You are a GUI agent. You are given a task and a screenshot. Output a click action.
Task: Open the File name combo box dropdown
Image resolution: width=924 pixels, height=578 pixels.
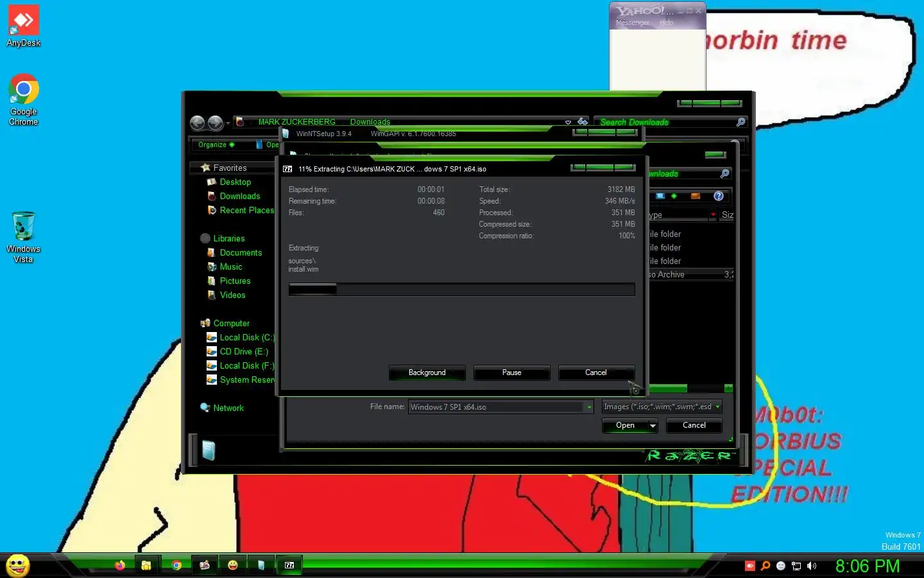589,407
